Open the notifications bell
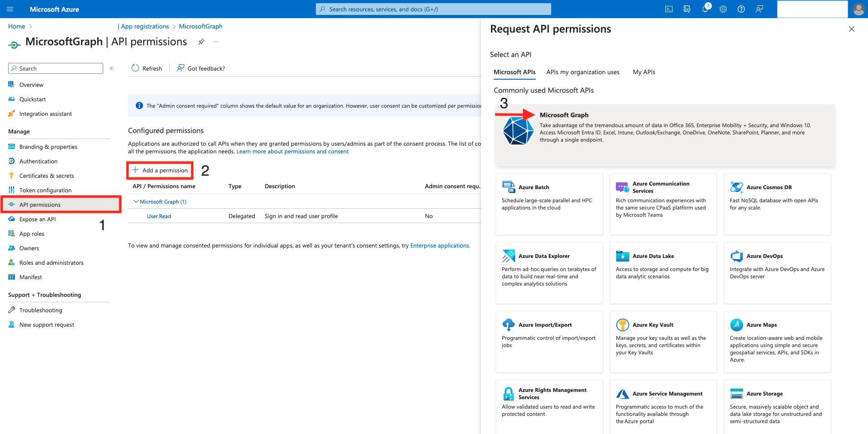This screenshot has width=868, height=434. point(705,9)
